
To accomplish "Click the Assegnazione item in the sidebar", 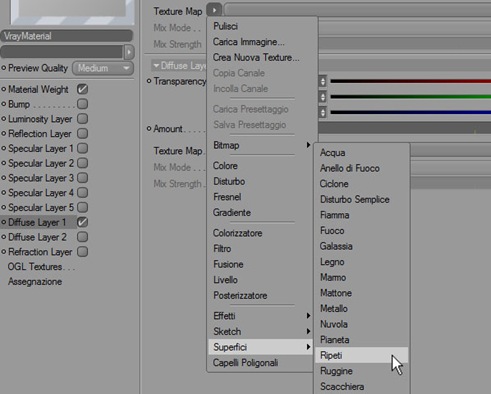I will (35, 282).
